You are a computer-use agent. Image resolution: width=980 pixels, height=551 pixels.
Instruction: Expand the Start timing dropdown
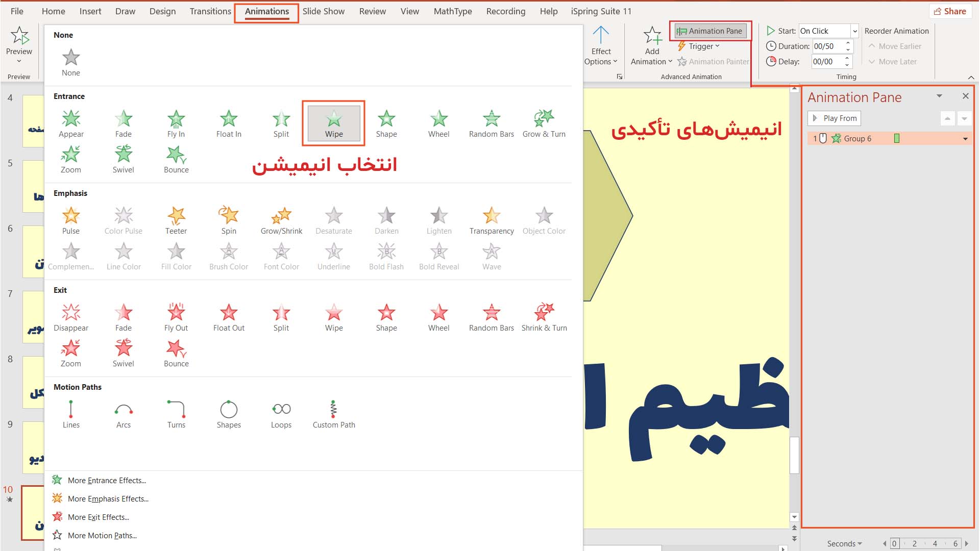853,30
